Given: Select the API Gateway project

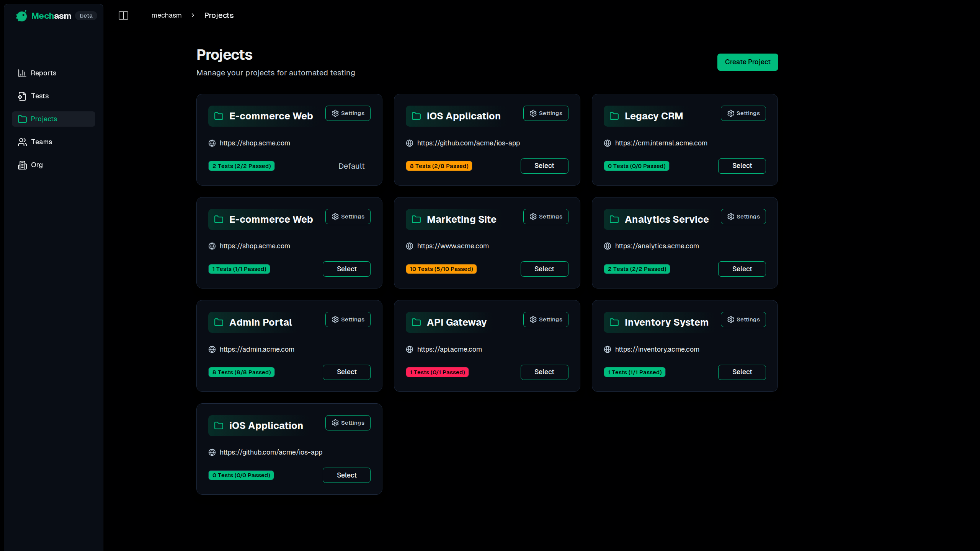Looking at the screenshot, I should click(x=544, y=372).
